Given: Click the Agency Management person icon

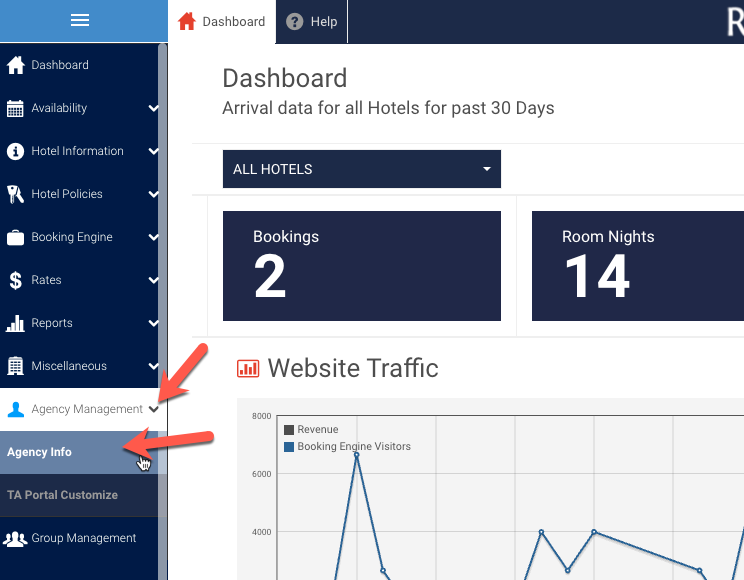Looking at the screenshot, I should pos(16,409).
